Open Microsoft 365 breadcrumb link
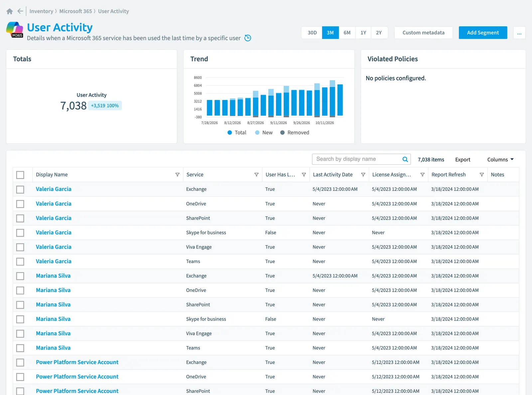This screenshot has width=532, height=395. coord(75,11)
